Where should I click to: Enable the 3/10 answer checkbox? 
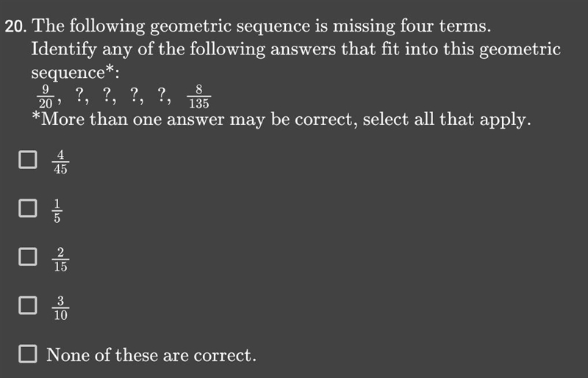[x=28, y=305]
